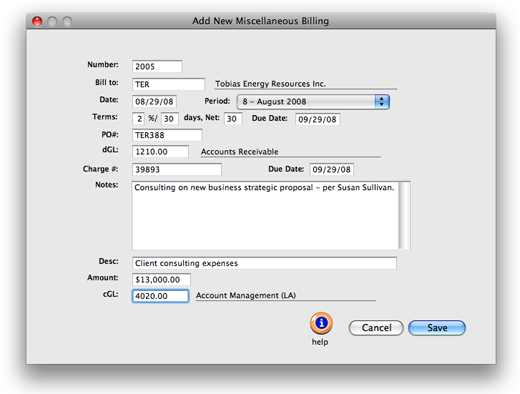Select the Terms Due Date field
Screen dimensions: 520x394
(x=317, y=119)
